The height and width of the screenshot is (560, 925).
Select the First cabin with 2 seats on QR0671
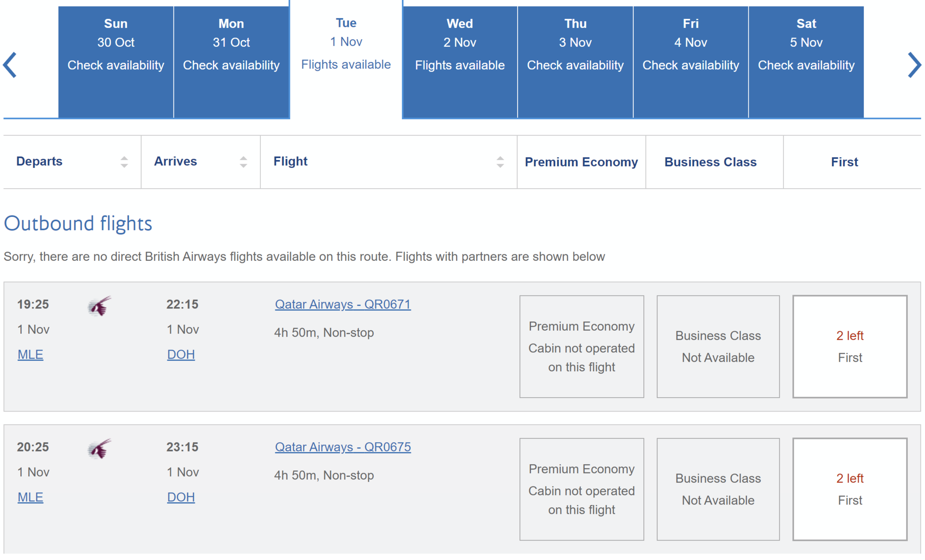(850, 347)
